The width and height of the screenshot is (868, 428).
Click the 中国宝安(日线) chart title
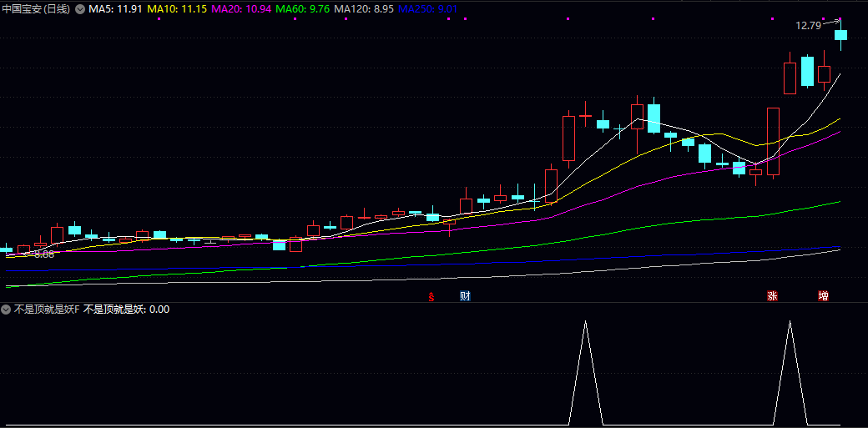point(37,8)
